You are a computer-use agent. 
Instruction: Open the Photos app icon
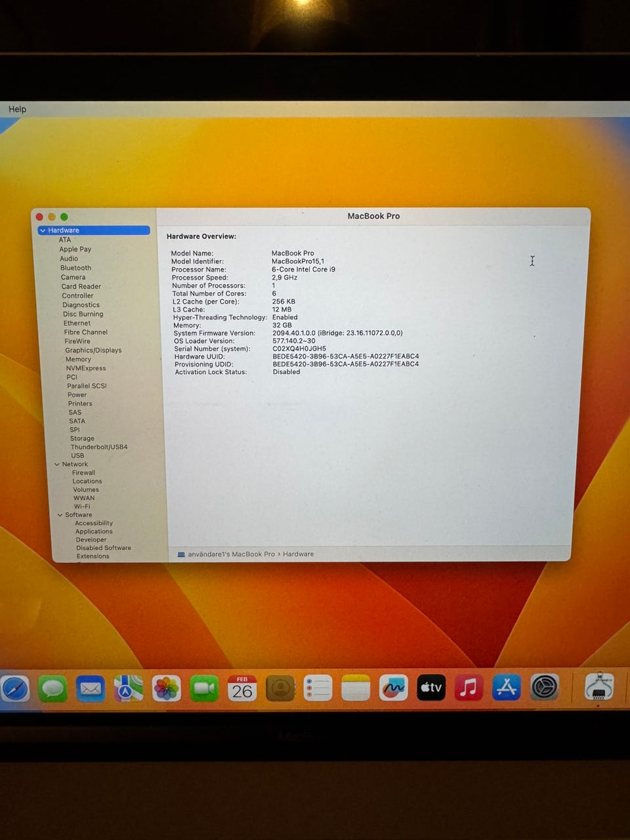[166, 688]
